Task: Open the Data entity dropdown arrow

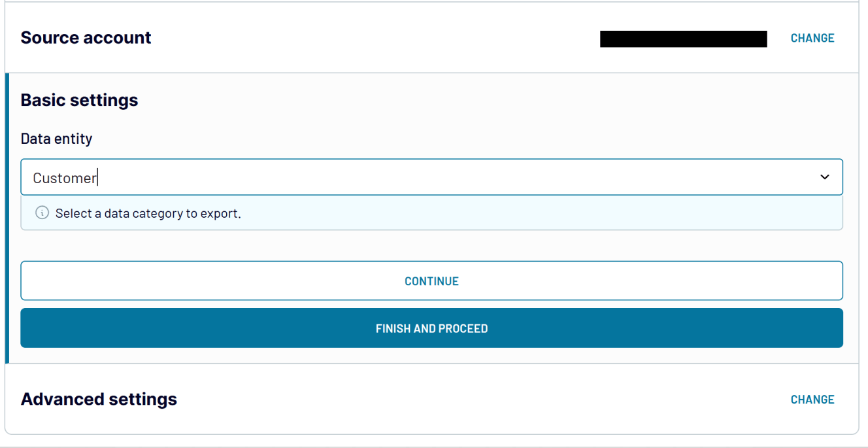Action: (825, 177)
